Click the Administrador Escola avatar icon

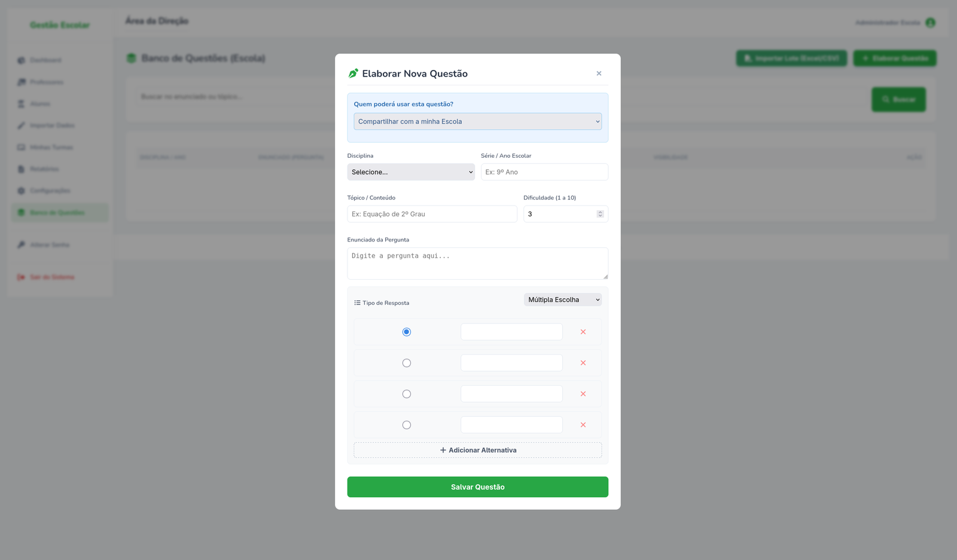[x=930, y=23]
